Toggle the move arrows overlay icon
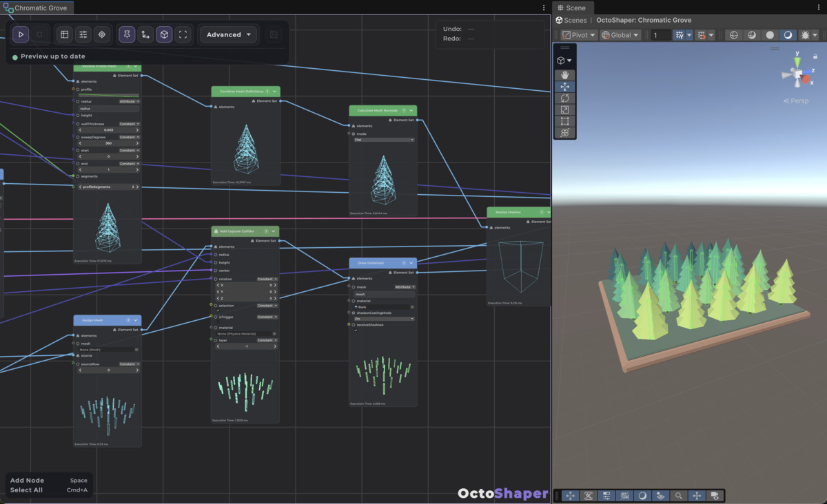 571,496
